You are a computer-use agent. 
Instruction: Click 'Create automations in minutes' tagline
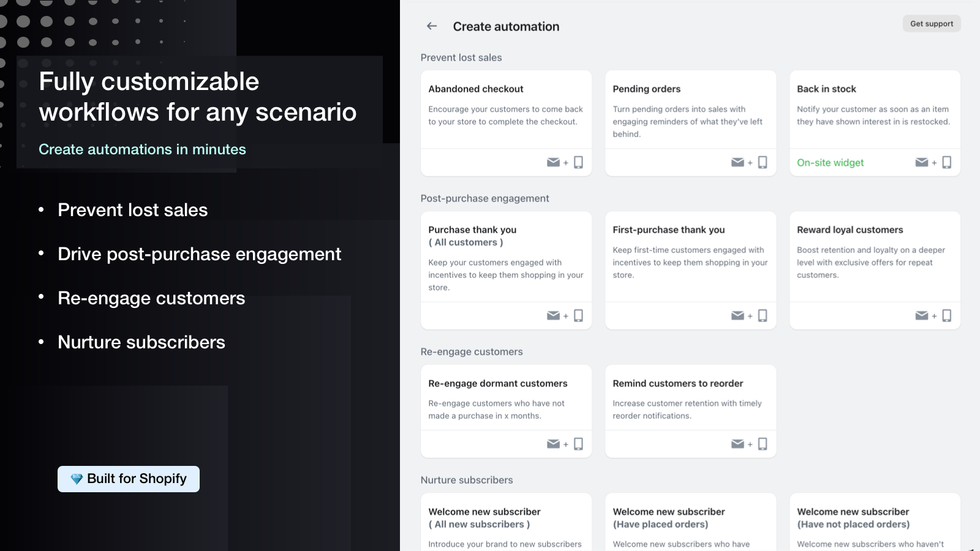pyautogui.click(x=142, y=149)
